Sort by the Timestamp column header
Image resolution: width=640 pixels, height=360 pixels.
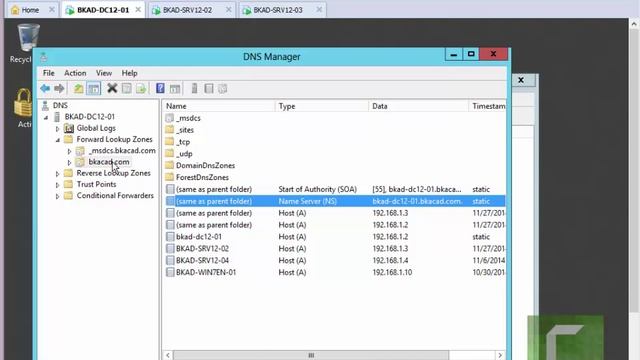click(x=487, y=106)
